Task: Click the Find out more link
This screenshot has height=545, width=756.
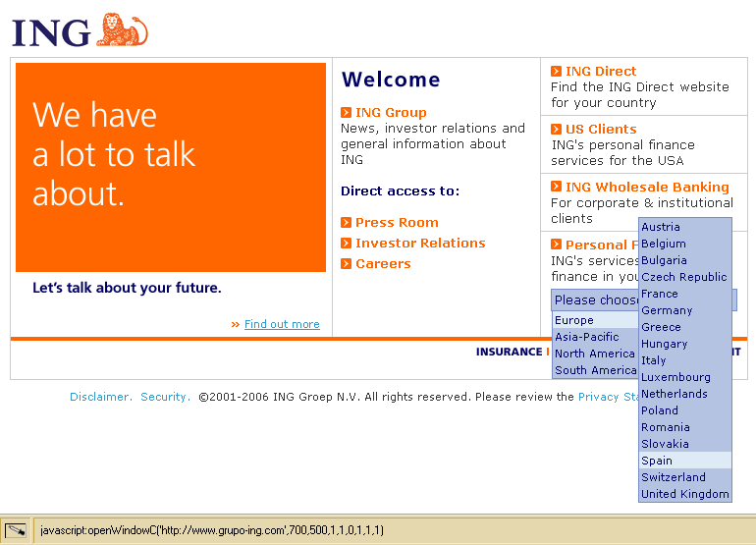Action: point(282,324)
